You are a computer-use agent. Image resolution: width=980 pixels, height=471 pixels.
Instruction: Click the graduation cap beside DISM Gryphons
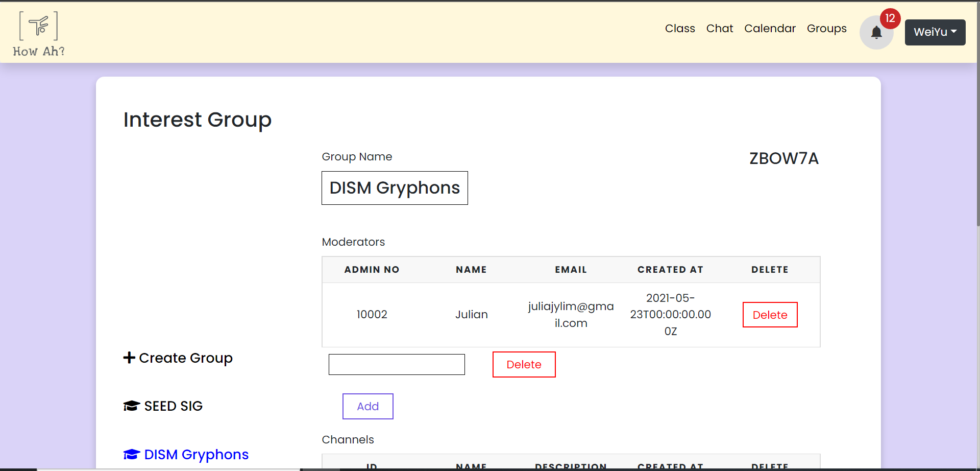[132, 454]
